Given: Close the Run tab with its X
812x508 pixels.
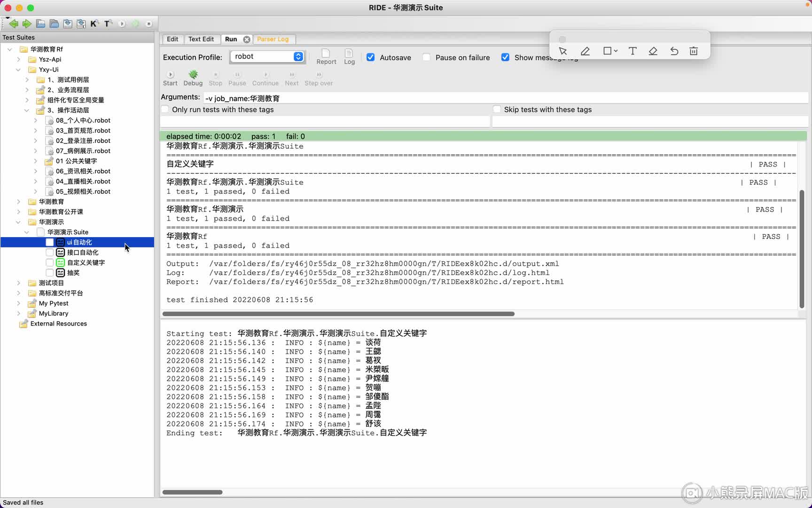Looking at the screenshot, I should [247, 40].
